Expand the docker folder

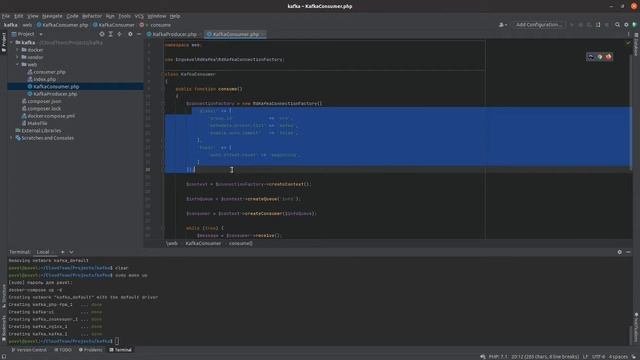pyautogui.click(x=18, y=50)
